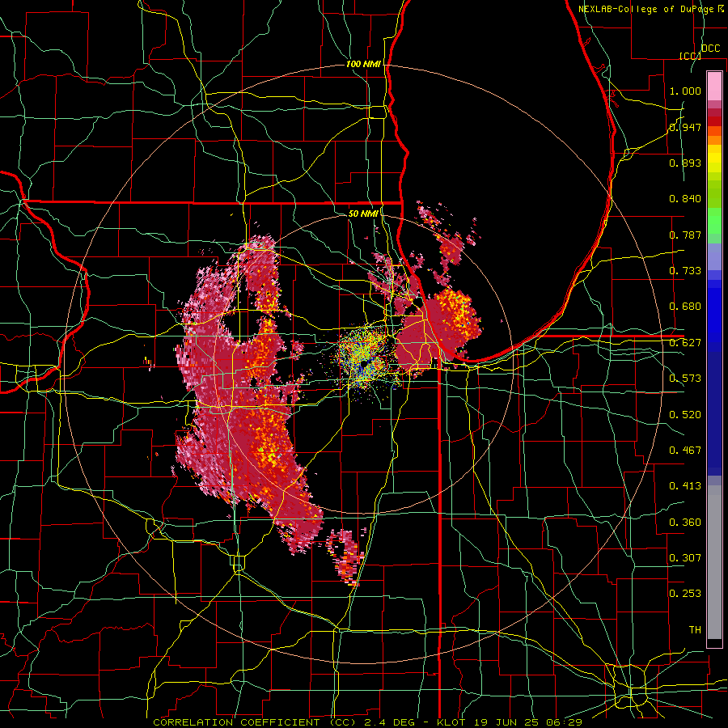The image size is (728, 728).
Task: Click the "TH" threshold label on legend
Action: (x=695, y=630)
